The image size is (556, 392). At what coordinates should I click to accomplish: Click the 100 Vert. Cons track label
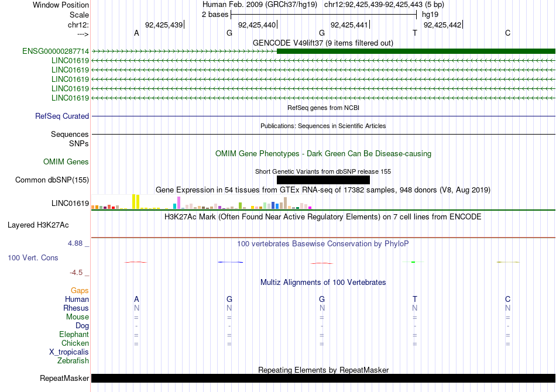33,258
